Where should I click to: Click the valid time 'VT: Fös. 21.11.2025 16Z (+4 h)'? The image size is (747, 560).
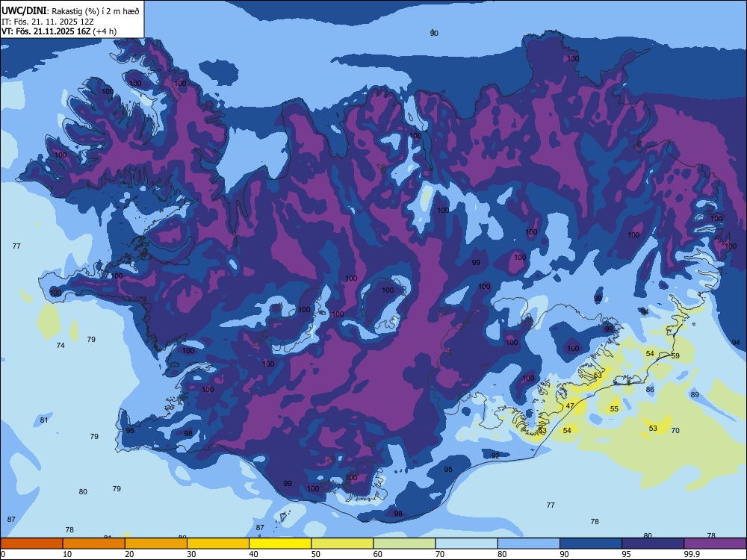tap(58, 31)
